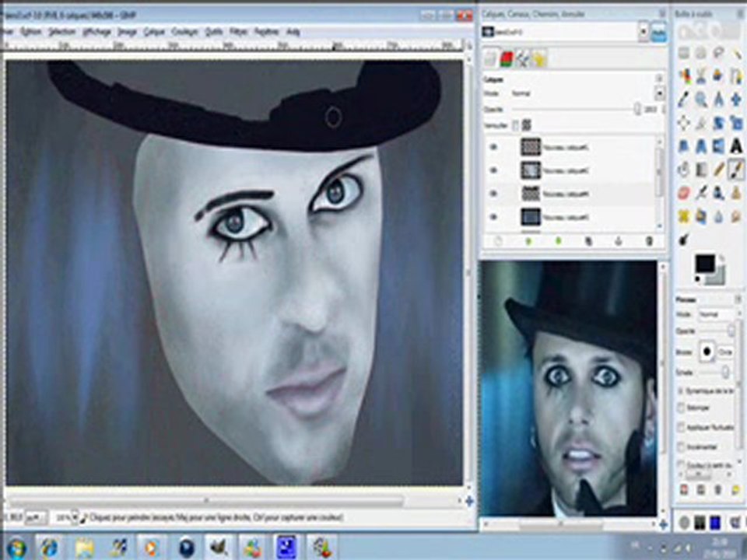Select the Bucket Fill tool
Image resolution: width=747 pixels, height=560 pixels.
click(684, 170)
